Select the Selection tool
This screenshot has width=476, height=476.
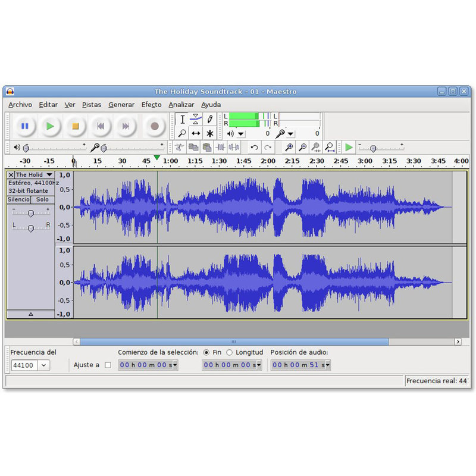tap(183, 120)
